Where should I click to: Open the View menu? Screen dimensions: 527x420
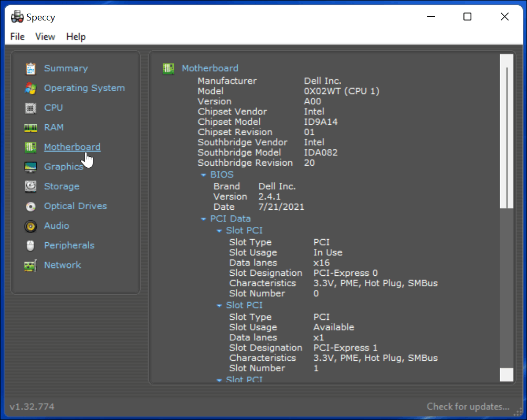pyautogui.click(x=45, y=37)
